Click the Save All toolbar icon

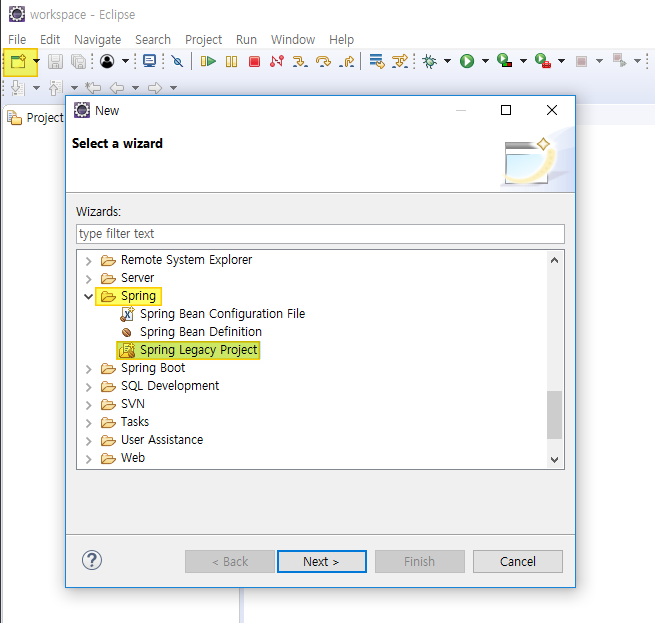coord(78,62)
